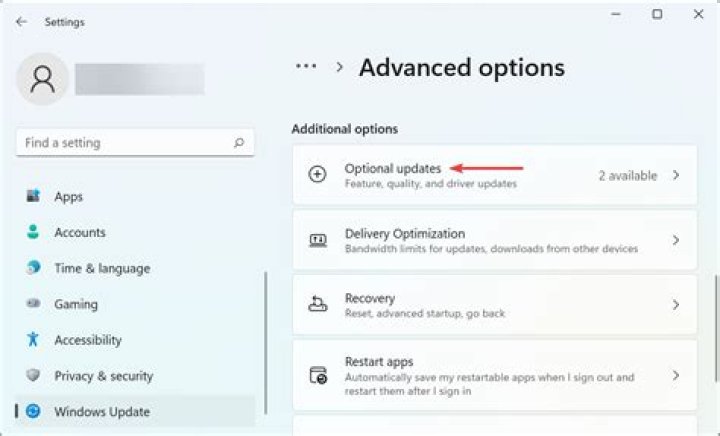This screenshot has width=720, height=436.
Task: Click 'Reset, advanced startup, go back' text
Action: pyautogui.click(x=425, y=313)
